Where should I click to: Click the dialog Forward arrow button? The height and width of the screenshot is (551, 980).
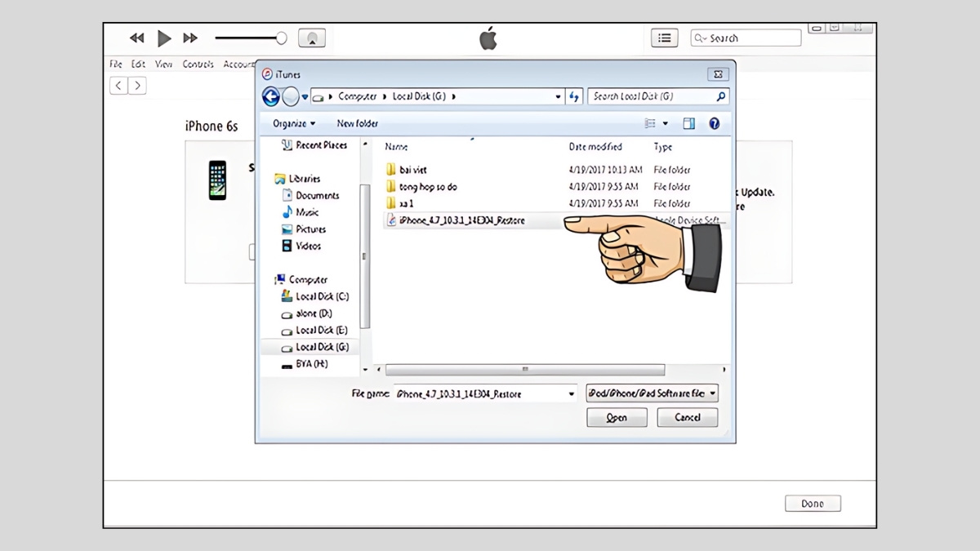pos(291,96)
